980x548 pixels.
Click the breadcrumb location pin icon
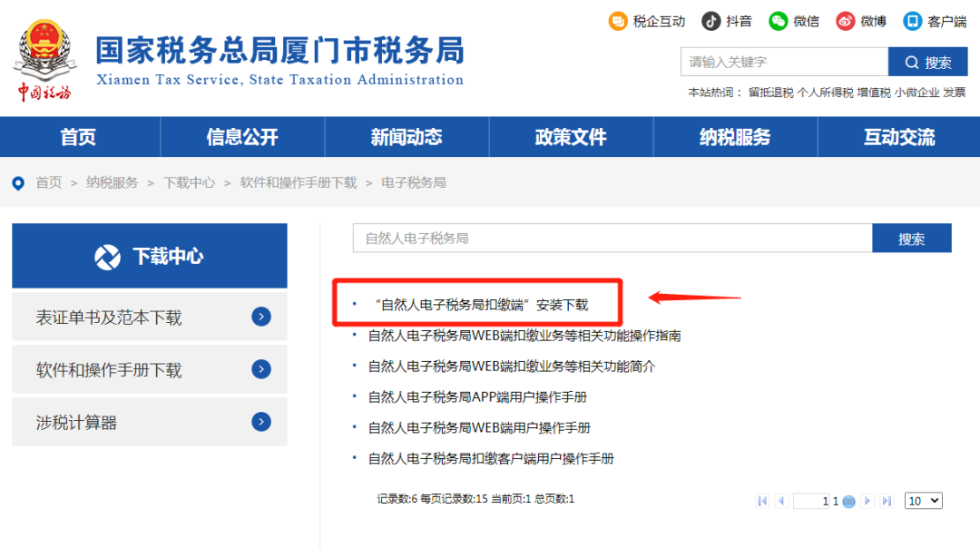[18, 183]
